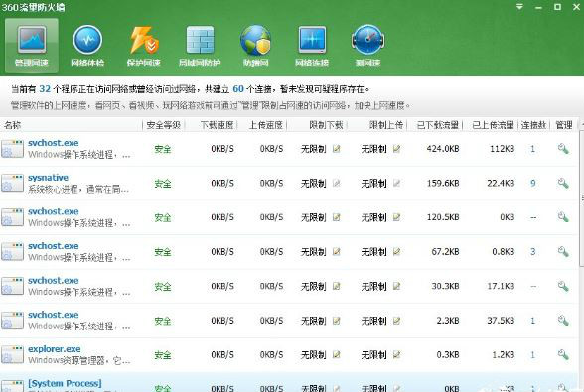Edit upload limit for explorer.exe
The height and width of the screenshot is (392, 584).
tap(396, 355)
